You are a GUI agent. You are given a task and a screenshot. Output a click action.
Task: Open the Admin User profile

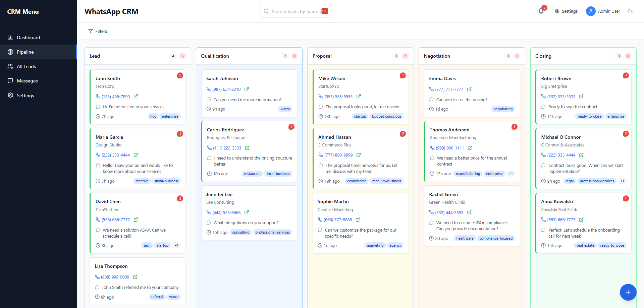[x=603, y=11]
